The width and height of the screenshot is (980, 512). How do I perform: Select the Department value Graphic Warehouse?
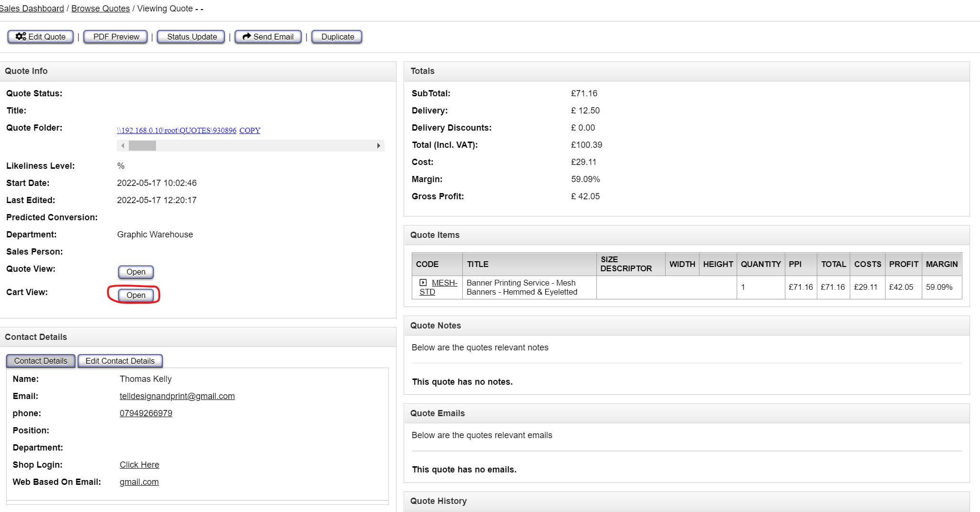click(155, 235)
